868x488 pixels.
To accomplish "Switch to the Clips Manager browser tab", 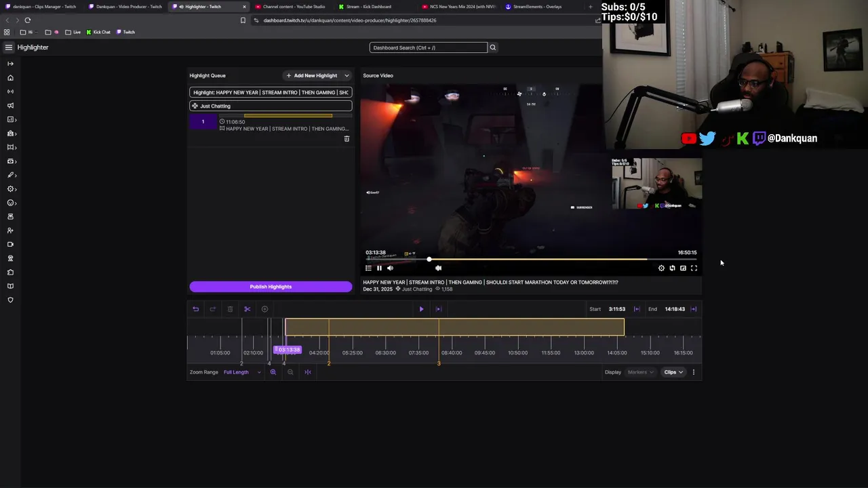I will point(42,7).
